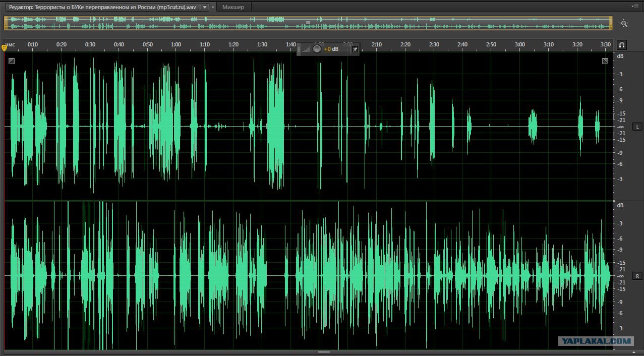The width and height of the screenshot is (644, 356).
Task: Click the yellow playhead marker at timeline start
Action: click(5, 47)
